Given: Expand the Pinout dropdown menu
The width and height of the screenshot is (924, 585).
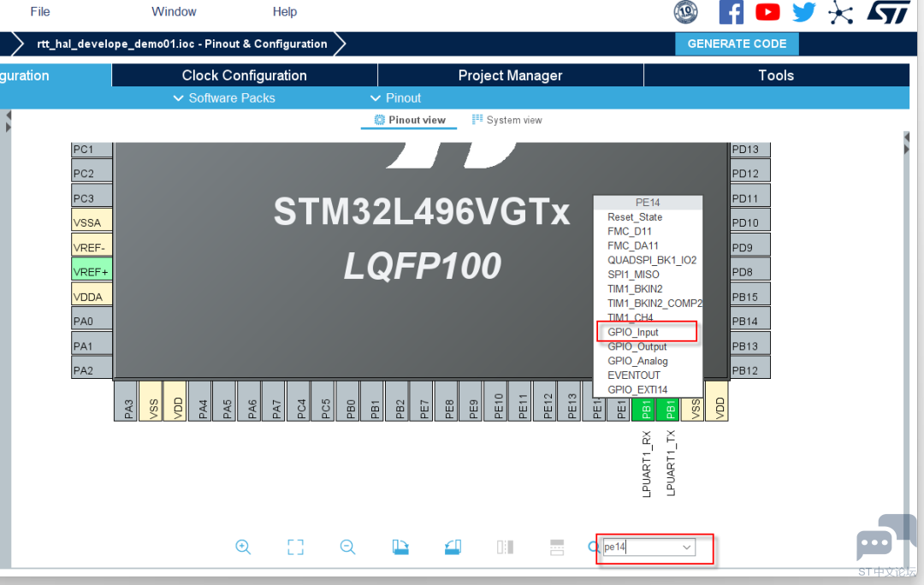Looking at the screenshot, I should coord(395,98).
